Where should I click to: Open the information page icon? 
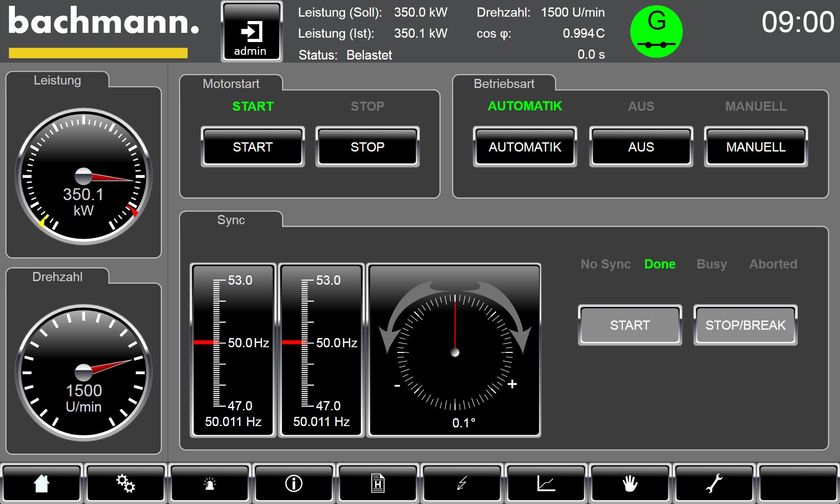point(294,483)
